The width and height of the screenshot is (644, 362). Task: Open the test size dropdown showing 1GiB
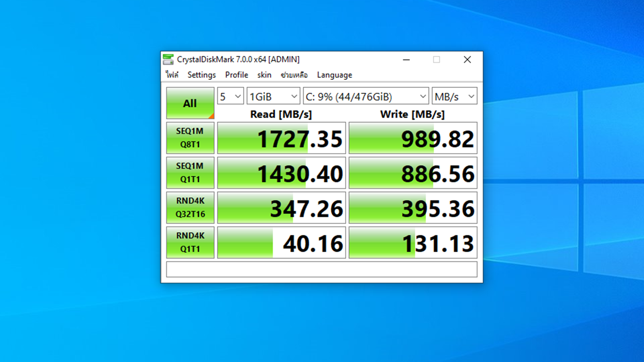(273, 97)
